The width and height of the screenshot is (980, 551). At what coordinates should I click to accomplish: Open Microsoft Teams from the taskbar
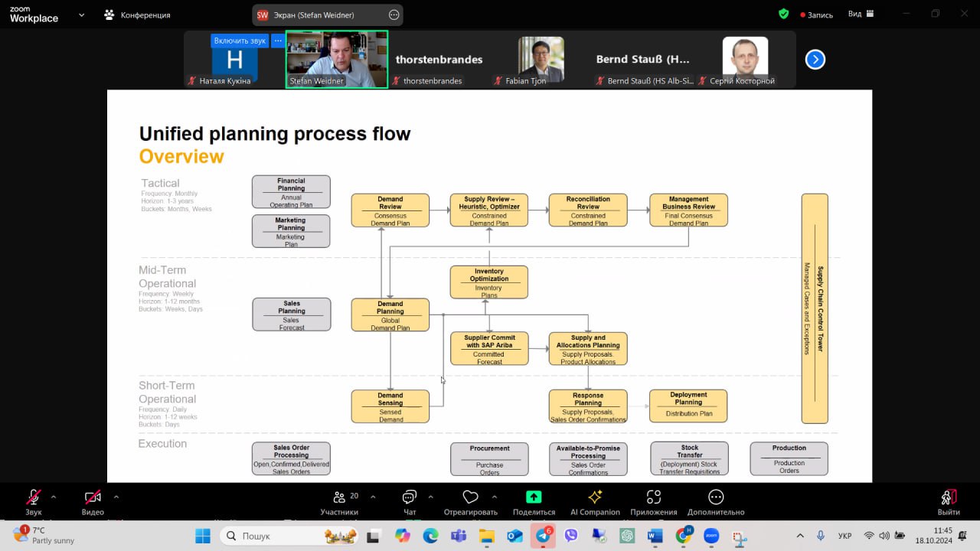tap(459, 536)
